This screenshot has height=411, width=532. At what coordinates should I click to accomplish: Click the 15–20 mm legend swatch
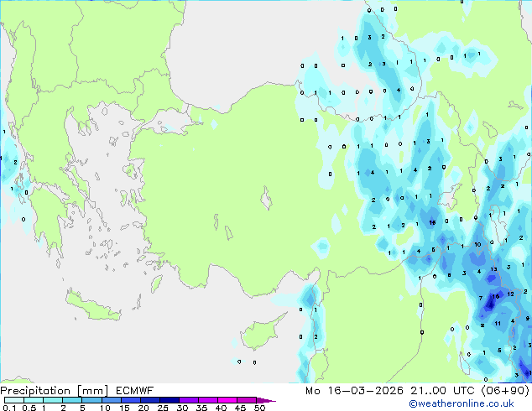tap(130, 400)
